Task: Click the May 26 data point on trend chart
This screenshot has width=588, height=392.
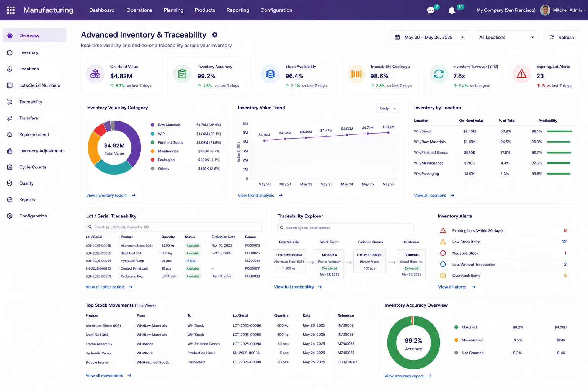Action: pyautogui.click(x=388, y=132)
